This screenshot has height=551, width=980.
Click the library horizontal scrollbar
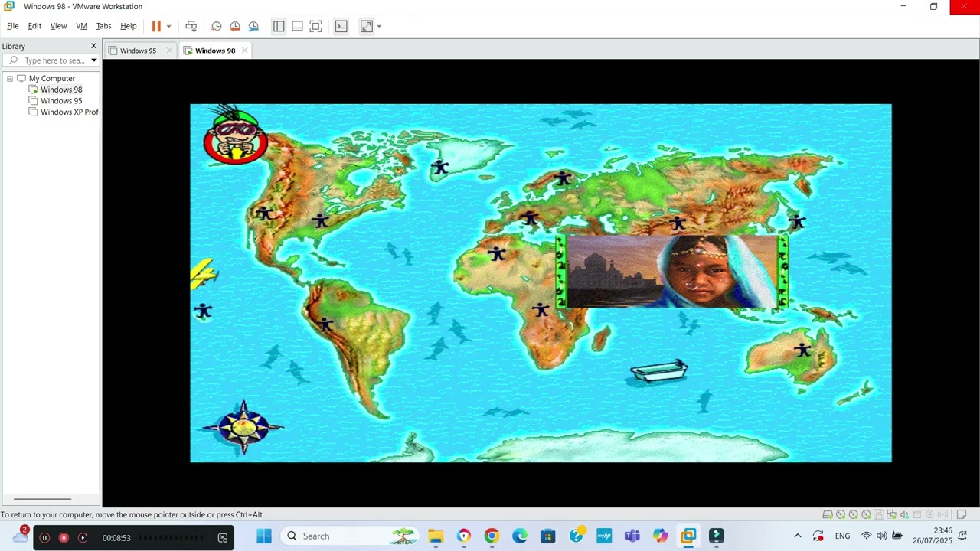(42, 499)
